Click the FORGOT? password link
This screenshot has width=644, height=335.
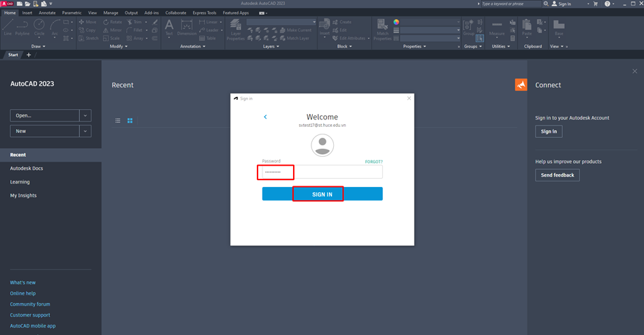click(373, 162)
